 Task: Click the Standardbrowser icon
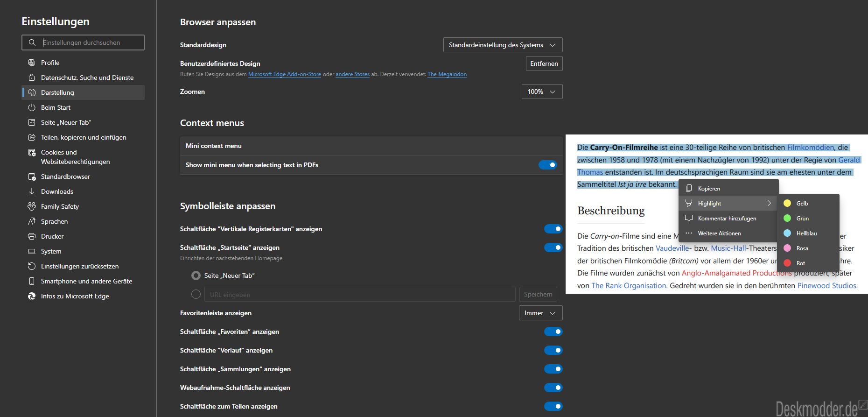pos(32,177)
